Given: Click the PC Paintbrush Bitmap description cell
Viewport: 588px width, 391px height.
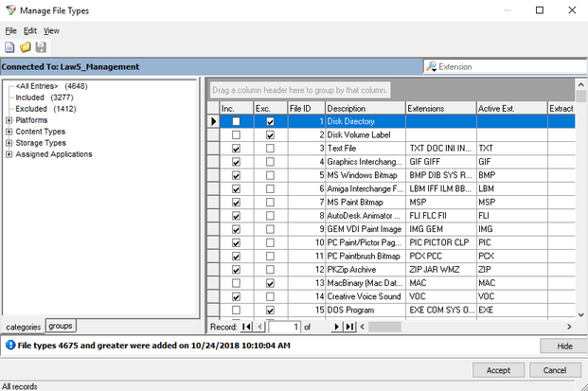Looking at the screenshot, I should [365, 257].
